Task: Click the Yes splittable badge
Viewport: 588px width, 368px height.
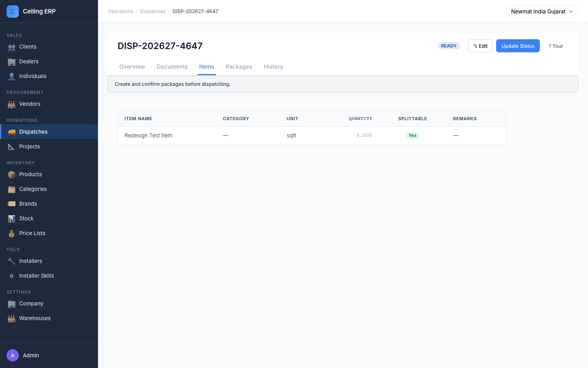Action: tap(412, 135)
